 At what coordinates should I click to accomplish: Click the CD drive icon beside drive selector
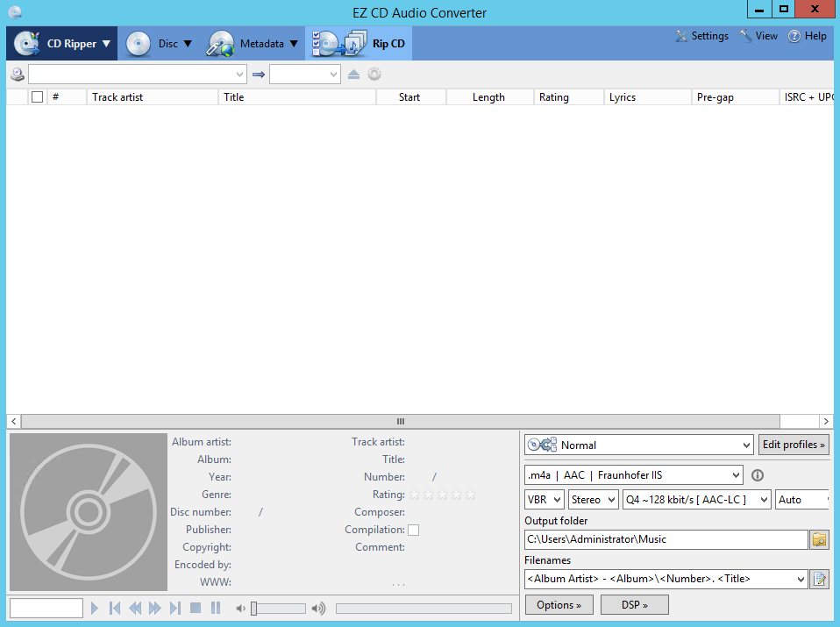pyautogui.click(x=18, y=74)
